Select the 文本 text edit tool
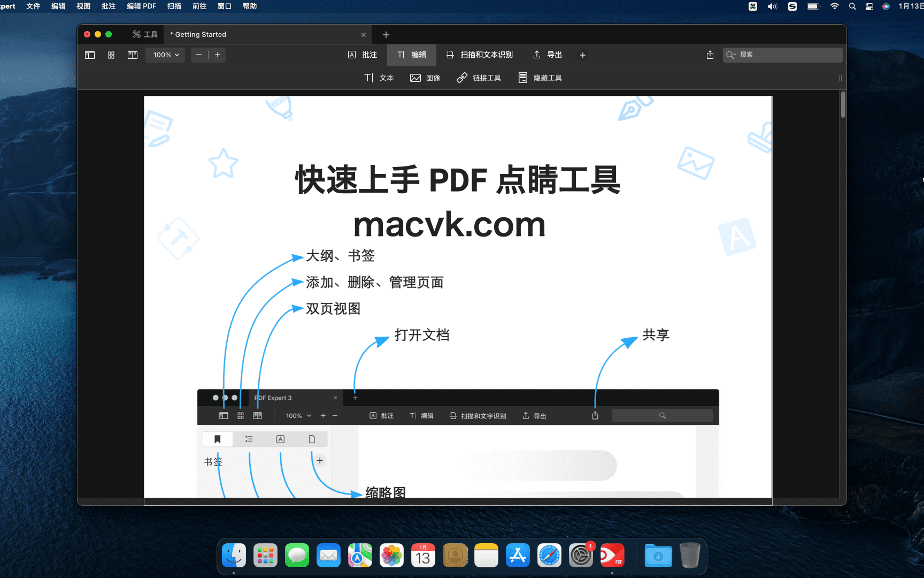924x578 pixels. 379,78
